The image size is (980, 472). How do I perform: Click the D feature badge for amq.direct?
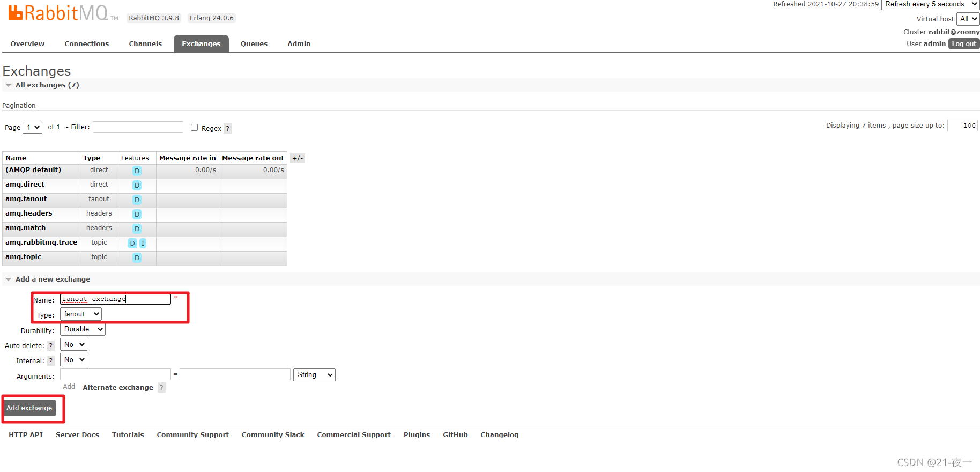click(x=137, y=186)
